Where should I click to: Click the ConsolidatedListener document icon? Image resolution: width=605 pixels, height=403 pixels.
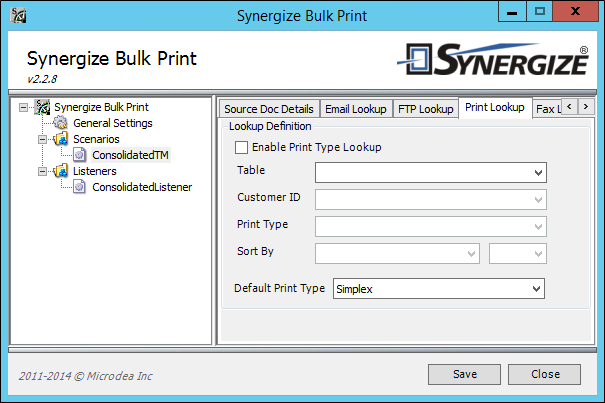coord(79,187)
